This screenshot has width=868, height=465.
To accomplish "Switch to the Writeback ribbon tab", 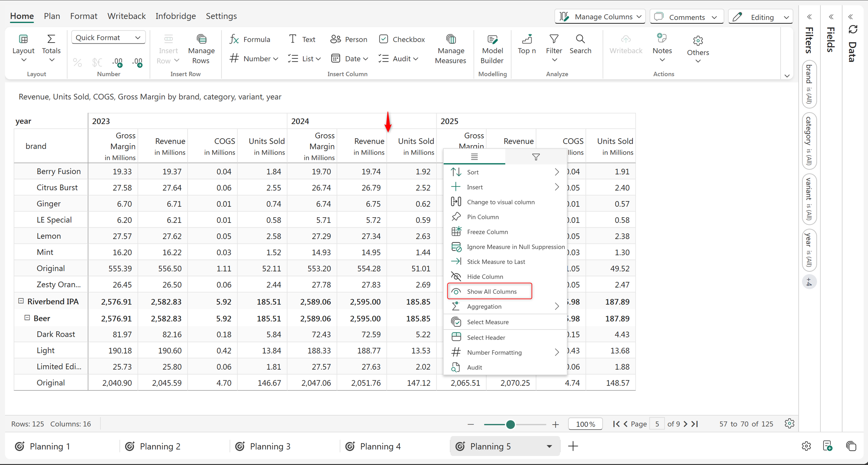I will [x=126, y=16].
